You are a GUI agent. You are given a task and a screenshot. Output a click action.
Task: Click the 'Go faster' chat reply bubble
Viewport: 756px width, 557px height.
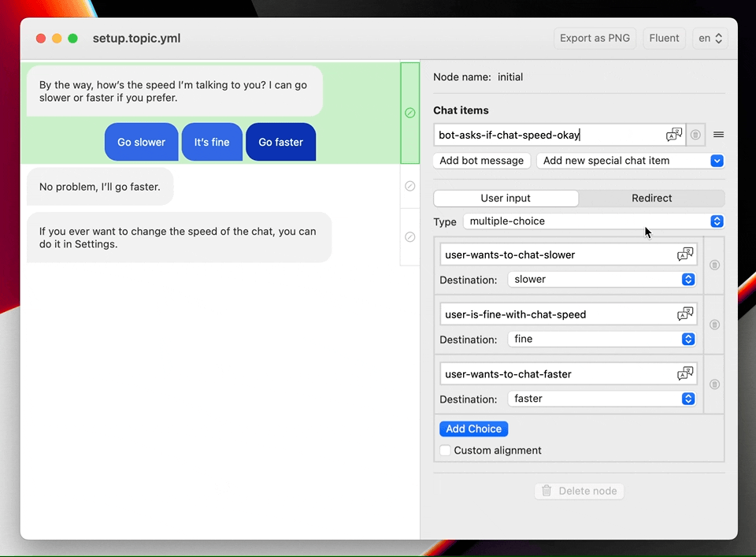coord(280,143)
